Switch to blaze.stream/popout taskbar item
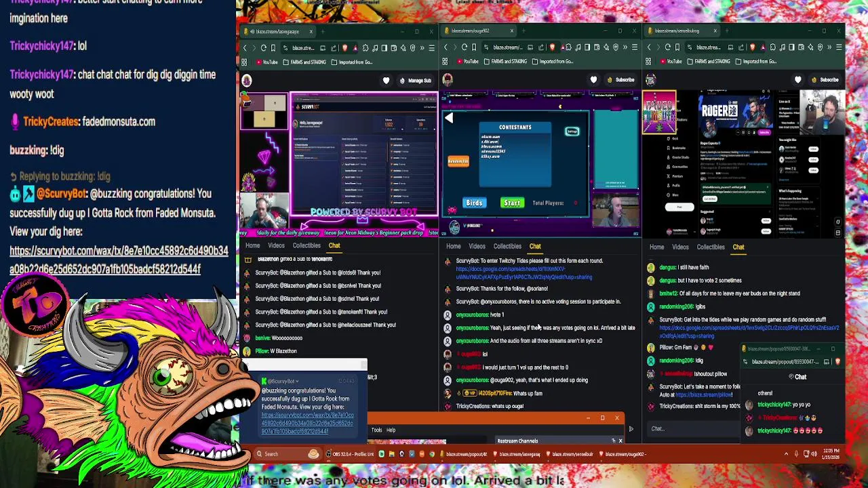The image size is (868, 488). (465, 454)
